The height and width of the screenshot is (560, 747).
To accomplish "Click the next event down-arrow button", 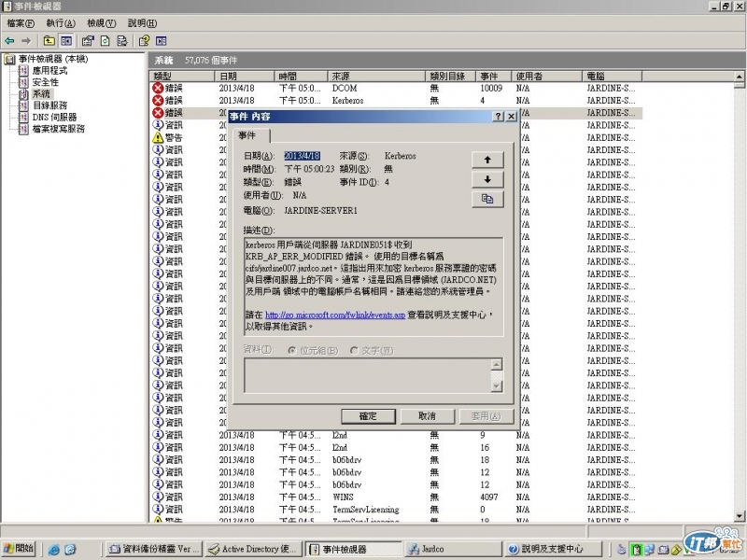I will click(x=486, y=179).
